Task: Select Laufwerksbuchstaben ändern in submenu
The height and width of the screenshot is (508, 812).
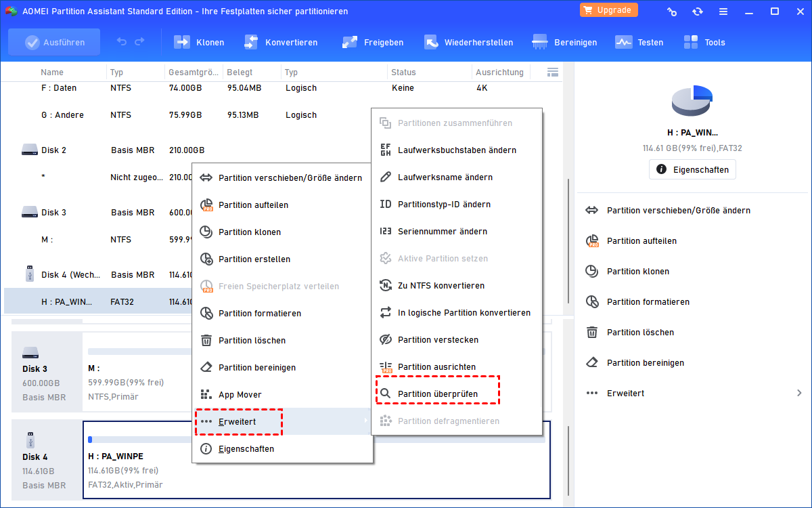Action: (457, 150)
